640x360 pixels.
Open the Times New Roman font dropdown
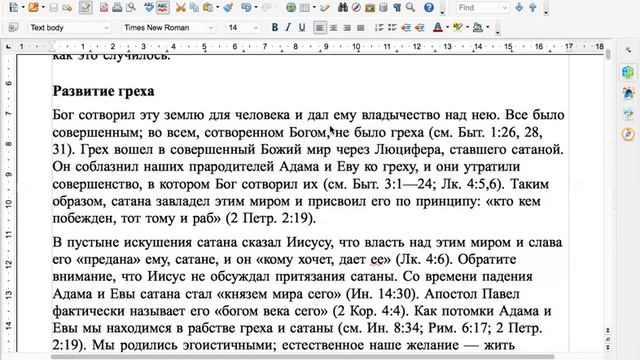[211, 28]
